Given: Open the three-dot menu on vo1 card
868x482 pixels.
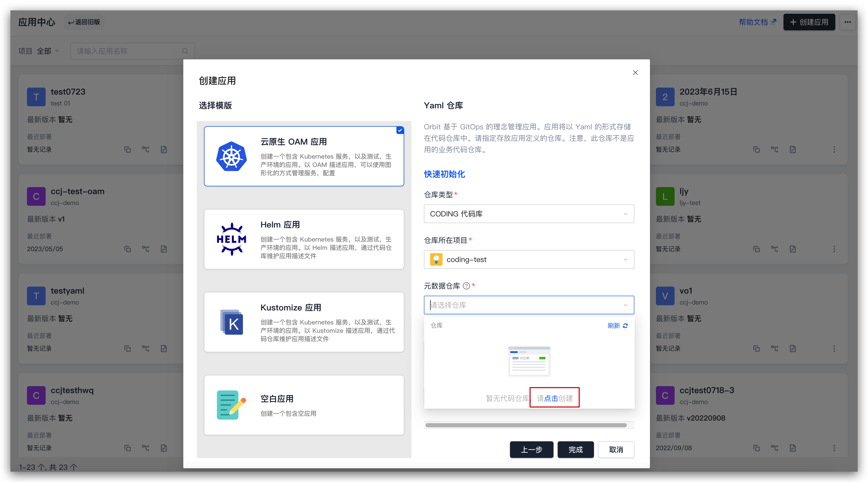Looking at the screenshot, I should pyautogui.click(x=834, y=349).
